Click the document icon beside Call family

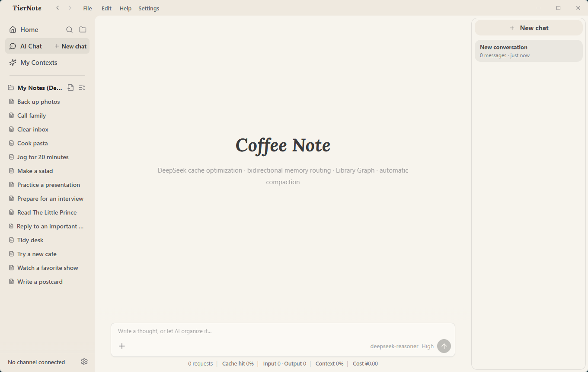tap(12, 115)
